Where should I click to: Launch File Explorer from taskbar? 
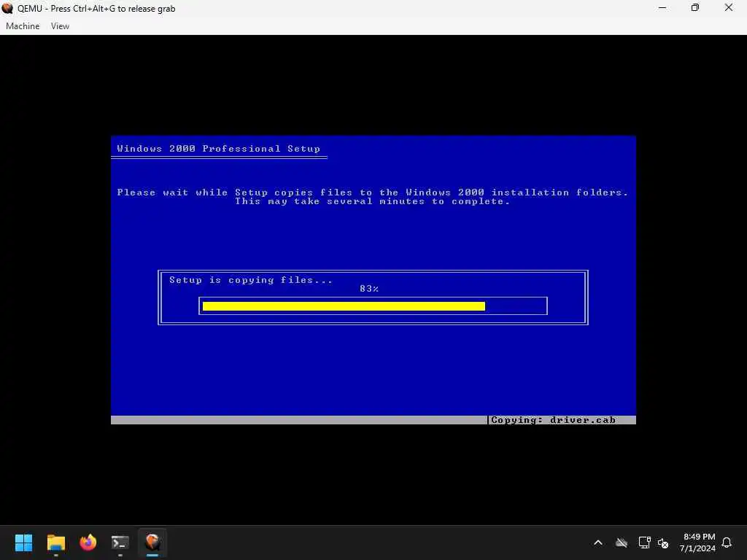(x=55, y=542)
